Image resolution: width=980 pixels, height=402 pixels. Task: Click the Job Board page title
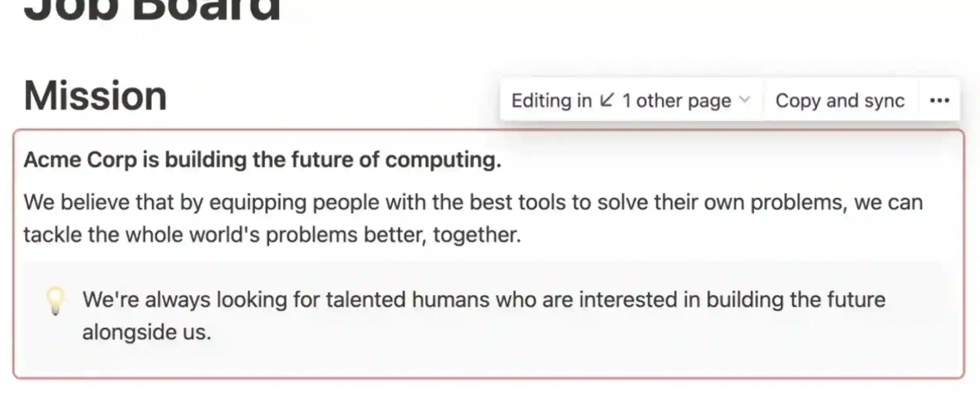[x=152, y=9]
